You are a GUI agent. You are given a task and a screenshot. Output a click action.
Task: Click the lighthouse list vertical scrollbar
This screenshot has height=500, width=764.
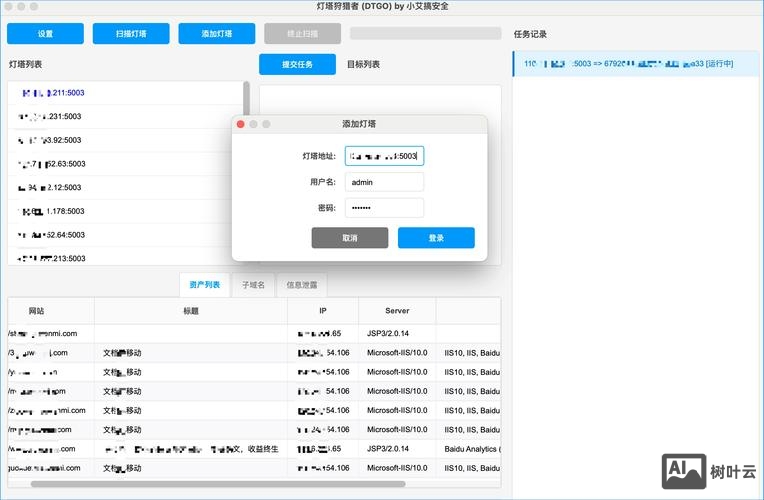(247, 97)
